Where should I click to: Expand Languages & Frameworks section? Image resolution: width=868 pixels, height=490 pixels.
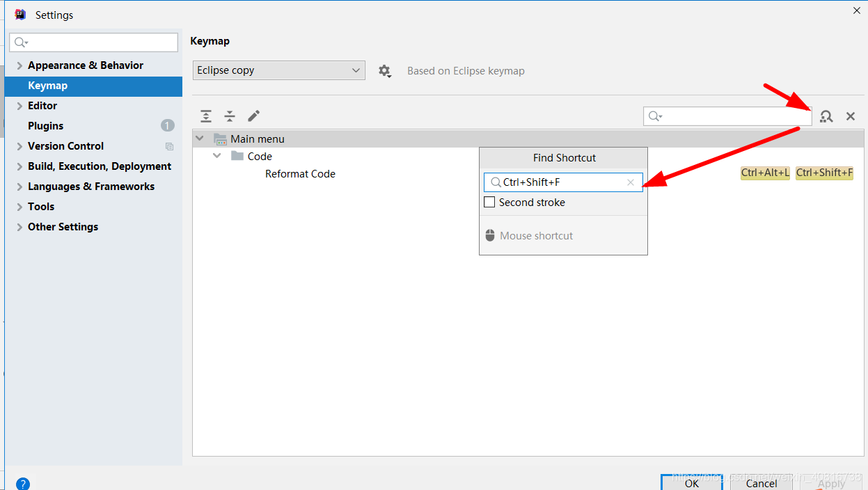[x=19, y=187]
